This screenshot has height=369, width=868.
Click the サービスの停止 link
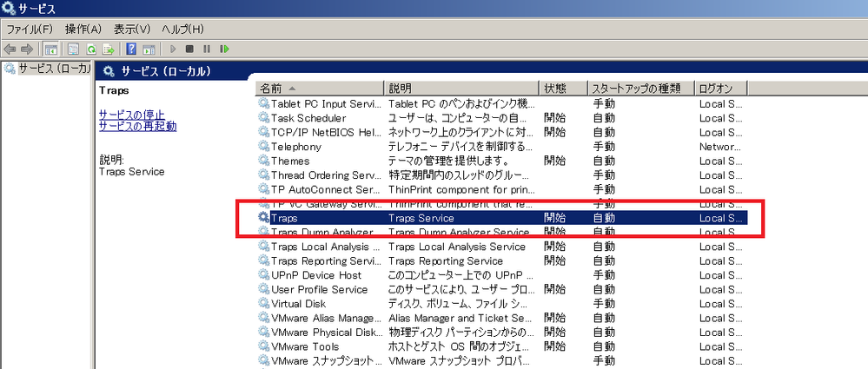[131, 114]
